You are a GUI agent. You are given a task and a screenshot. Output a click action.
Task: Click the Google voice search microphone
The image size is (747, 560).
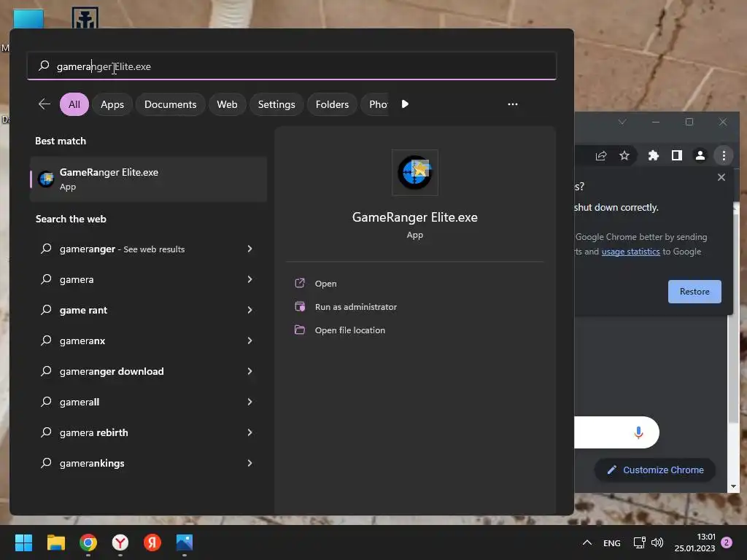click(638, 432)
